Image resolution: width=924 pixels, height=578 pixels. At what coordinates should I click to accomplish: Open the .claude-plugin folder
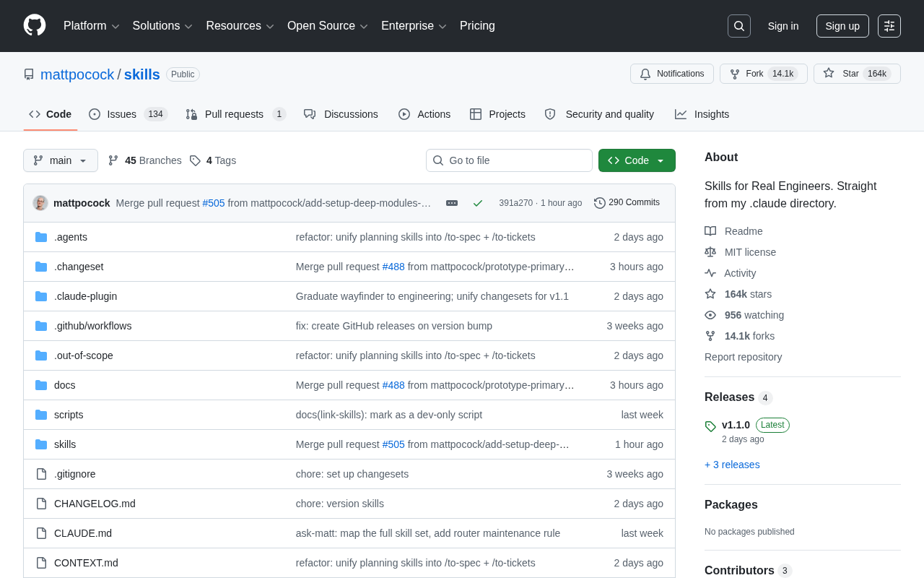point(85,296)
